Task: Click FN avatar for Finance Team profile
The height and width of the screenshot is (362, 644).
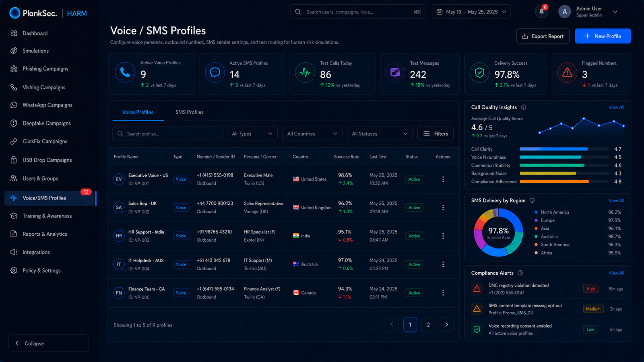Action: [x=119, y=293]
